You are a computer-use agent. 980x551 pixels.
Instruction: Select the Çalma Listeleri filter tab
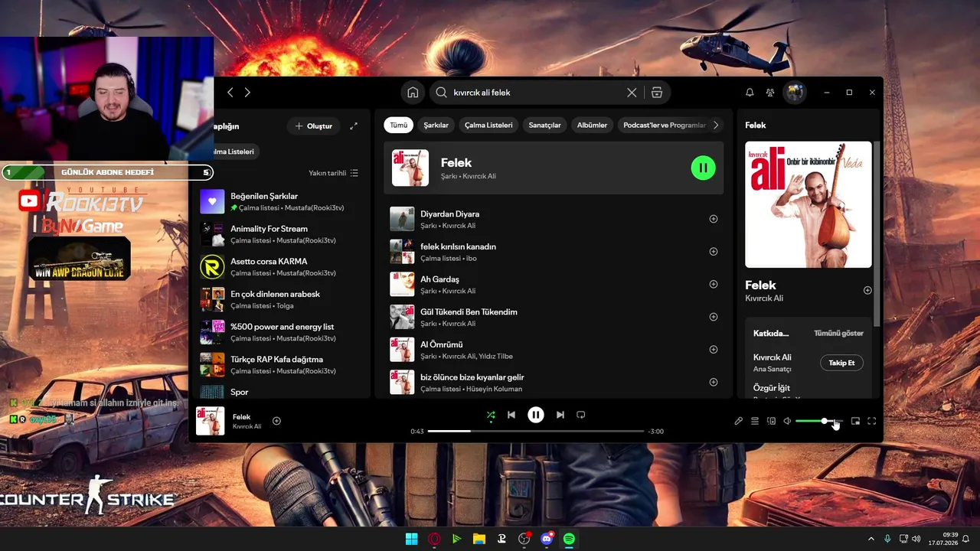tap(488, 125)
